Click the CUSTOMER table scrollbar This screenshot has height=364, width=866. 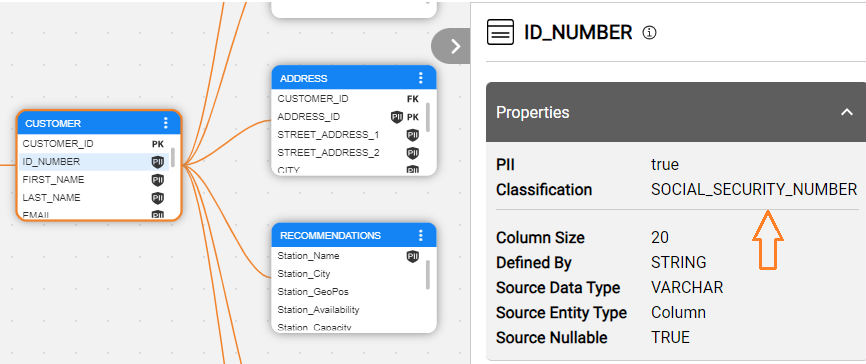tap(173, 157)
